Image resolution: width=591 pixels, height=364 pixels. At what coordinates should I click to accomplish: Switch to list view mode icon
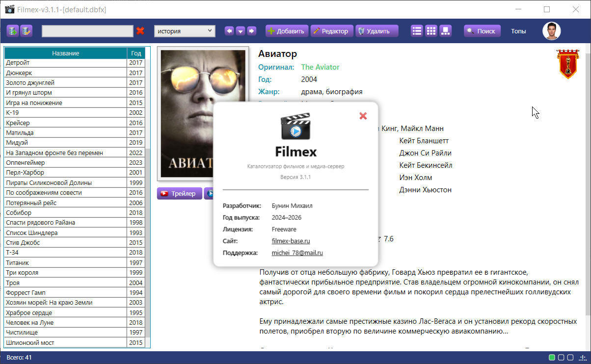(417, 31)
